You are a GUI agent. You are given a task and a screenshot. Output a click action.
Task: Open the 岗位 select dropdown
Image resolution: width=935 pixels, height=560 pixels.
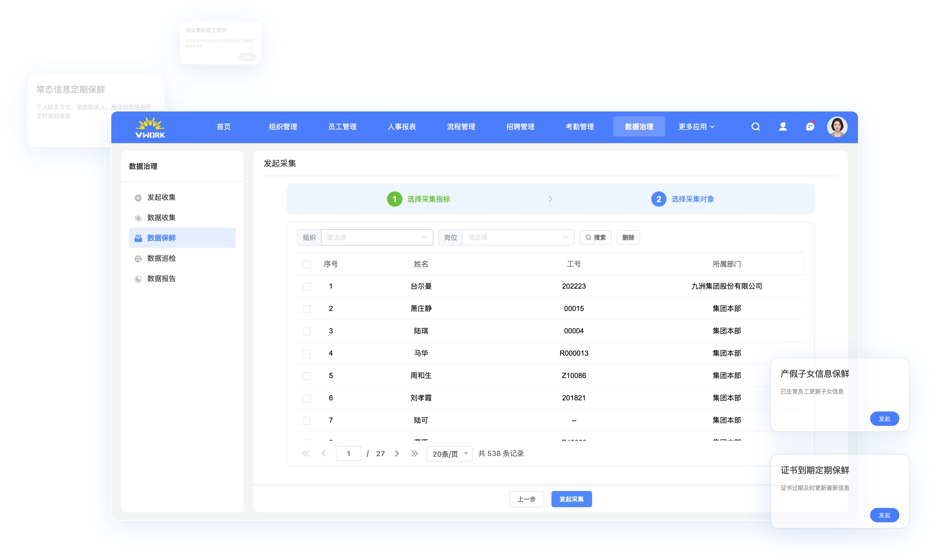[518, 237]
